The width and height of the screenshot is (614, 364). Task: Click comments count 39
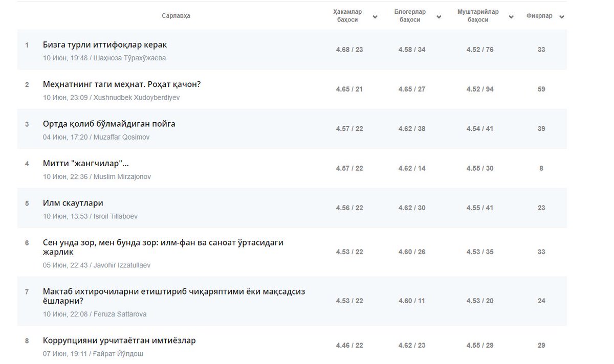[541, 129]
